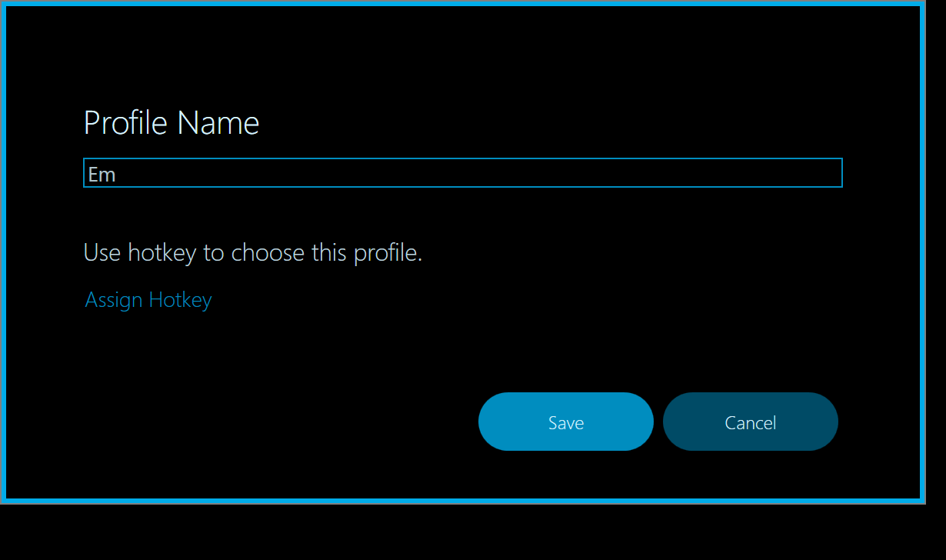Screen dimensions: 946x560
Task: Click inside the Profile Name text field
Action: pos(461,172)
